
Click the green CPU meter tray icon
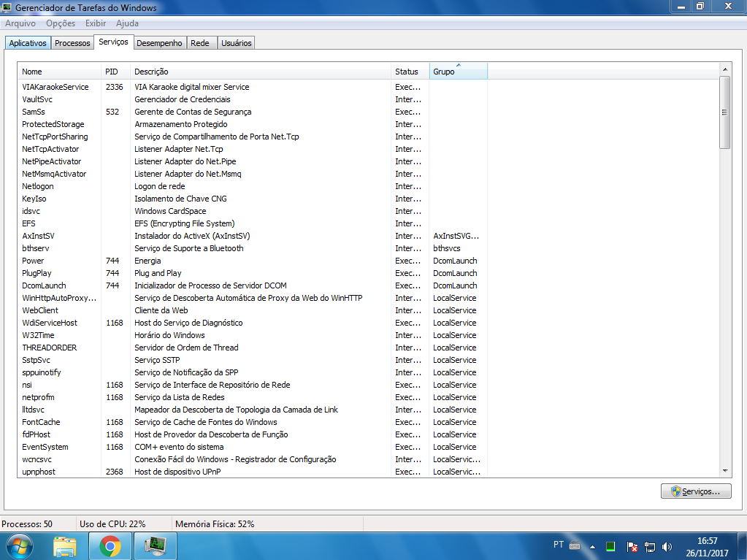pyautogui.click(x=610, y=546)
